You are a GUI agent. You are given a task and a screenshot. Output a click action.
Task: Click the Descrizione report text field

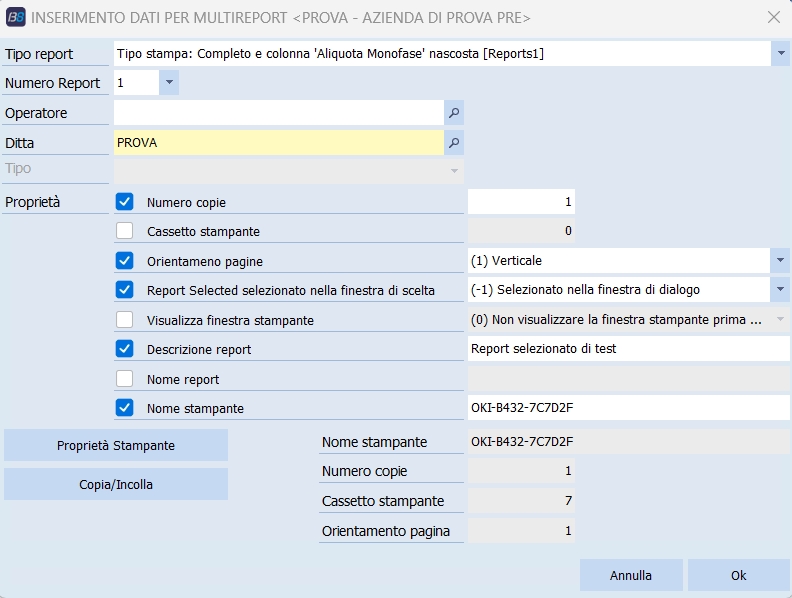[628, 349]
